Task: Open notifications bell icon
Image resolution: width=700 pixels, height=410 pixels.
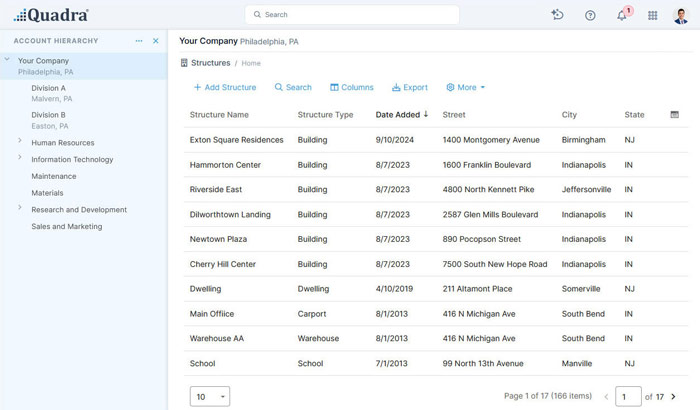Action: click(x=621, y=15)
